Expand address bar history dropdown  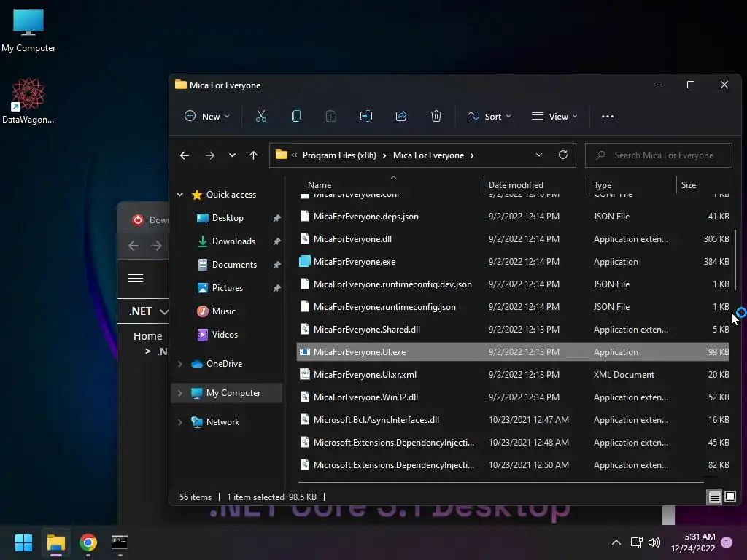(539, 155)
